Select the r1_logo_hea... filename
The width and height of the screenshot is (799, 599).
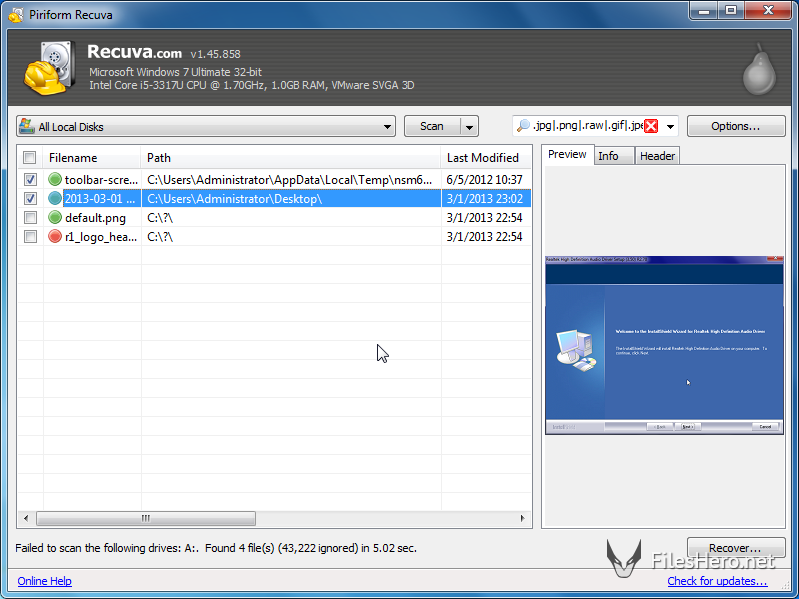click(100, 237)
